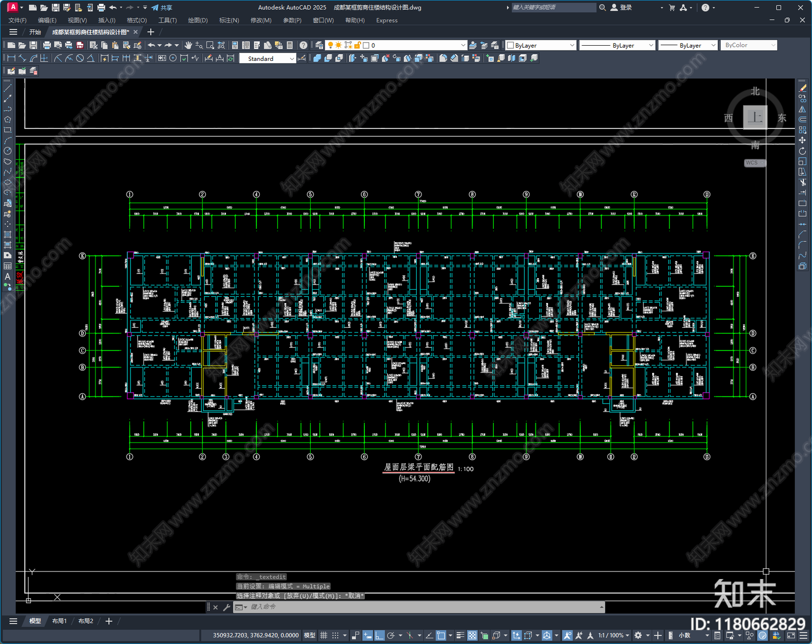Click the Center mark dimension icon
The image size is (812, 644).
coord(173,58)
